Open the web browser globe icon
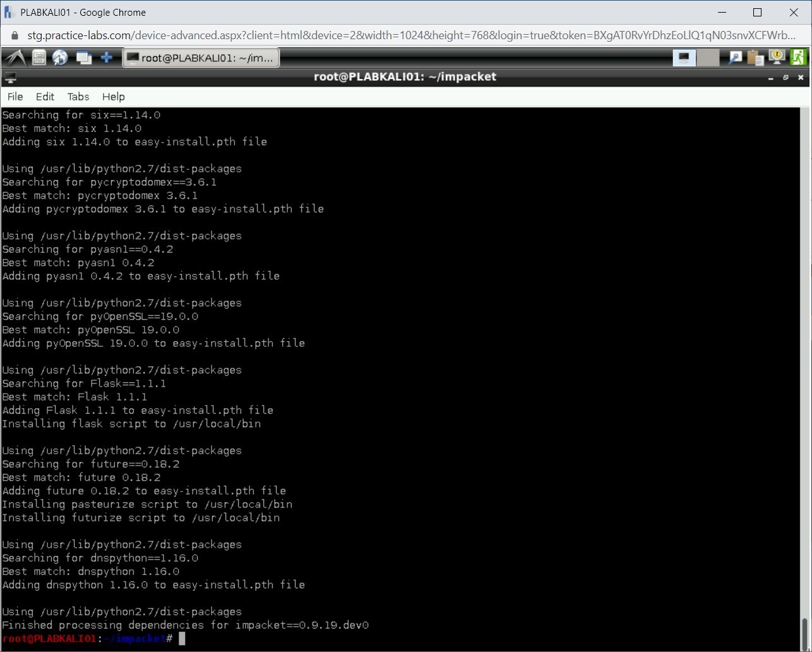 [61, 58]
